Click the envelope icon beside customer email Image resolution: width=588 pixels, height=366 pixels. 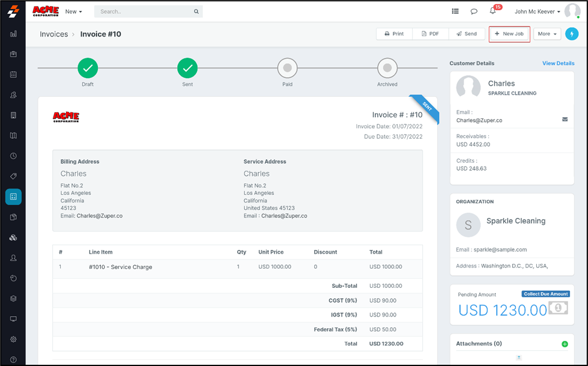tap(565, 120)
